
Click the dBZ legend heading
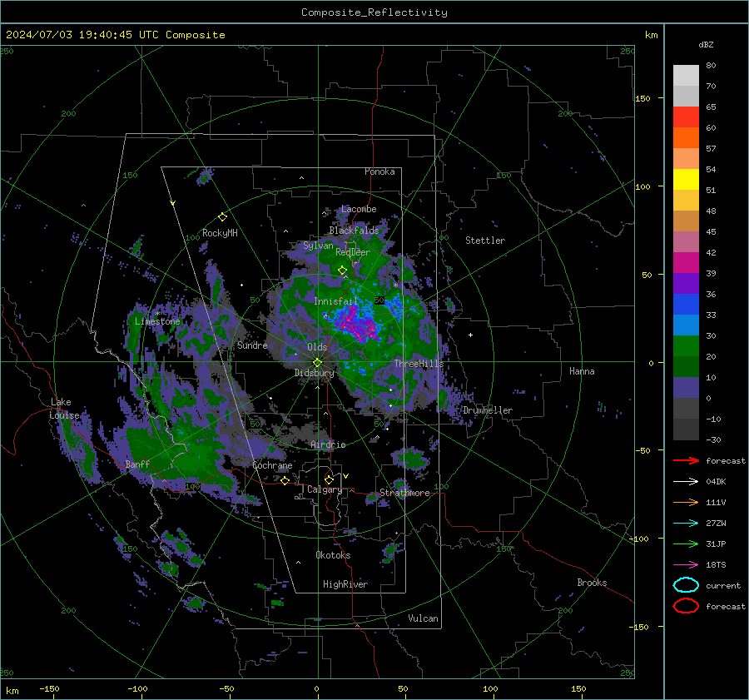[x=706, y=44]
